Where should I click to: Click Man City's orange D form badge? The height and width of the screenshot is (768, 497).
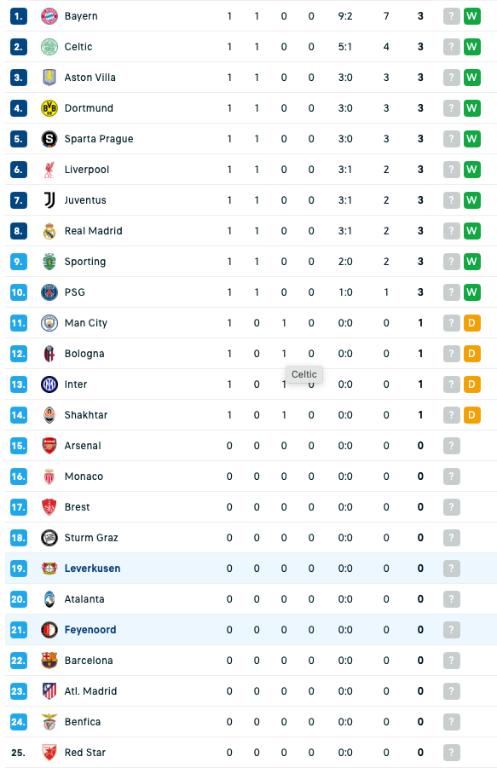[472, 323]
